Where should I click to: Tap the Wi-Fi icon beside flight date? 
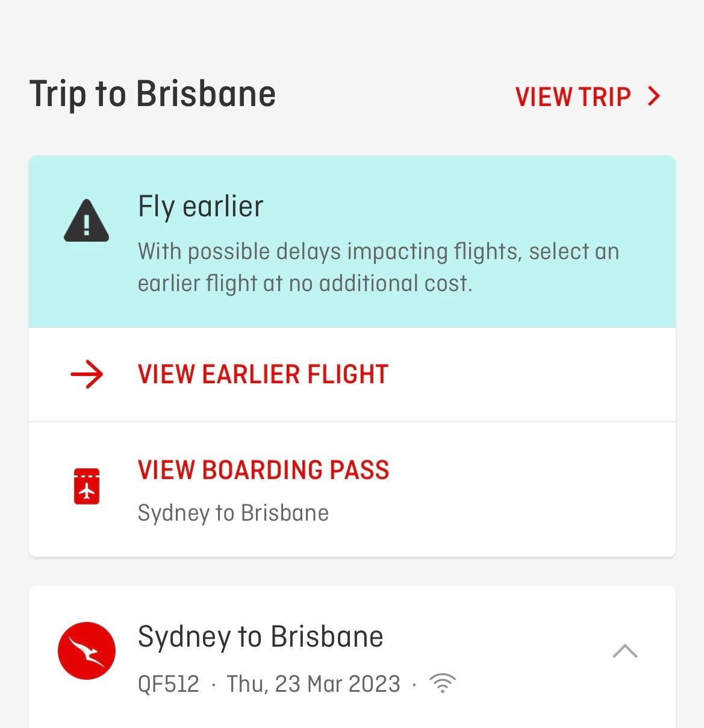(443, 683)
